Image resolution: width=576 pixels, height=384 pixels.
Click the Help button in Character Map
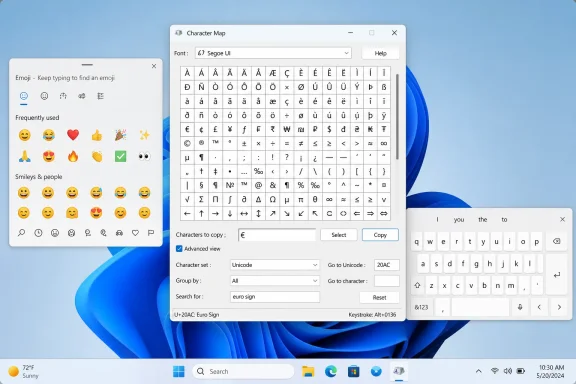click(381, 53)
